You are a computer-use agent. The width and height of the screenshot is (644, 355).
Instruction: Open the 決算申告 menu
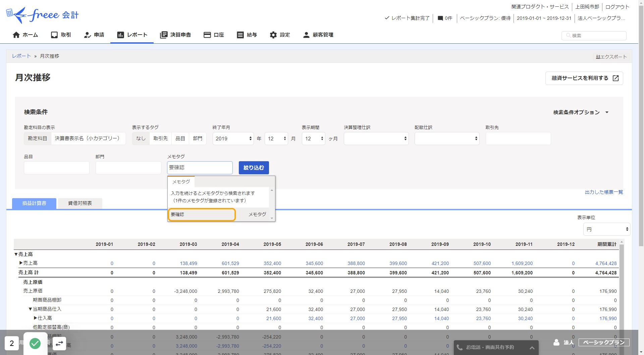tap(175, 35)
